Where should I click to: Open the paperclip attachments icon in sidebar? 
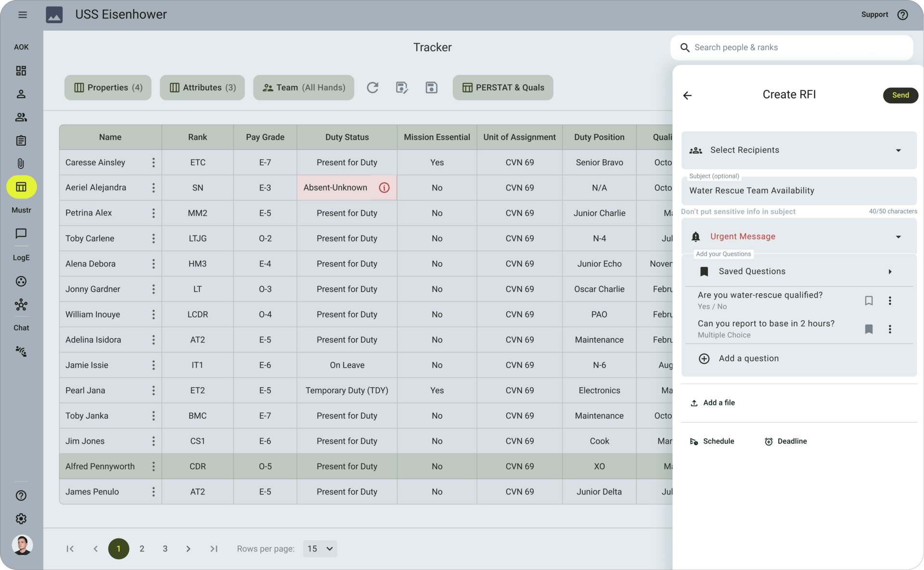tap(21, 164)
